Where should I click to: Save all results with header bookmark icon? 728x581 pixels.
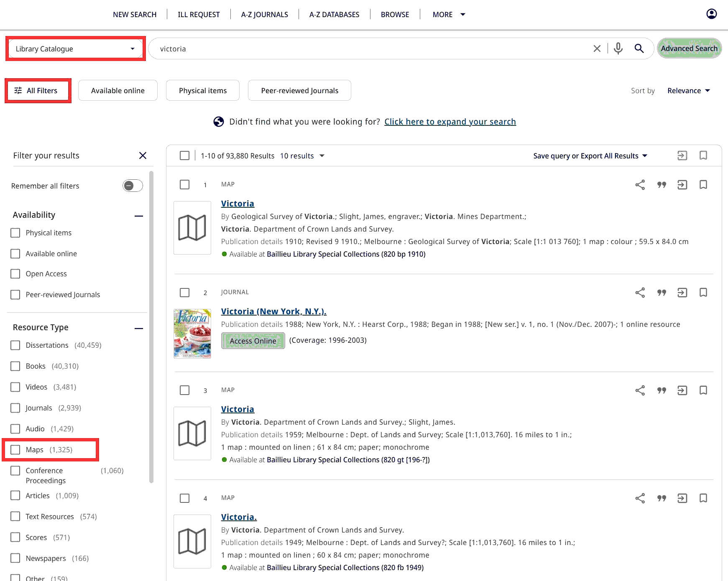click(703, 155)
